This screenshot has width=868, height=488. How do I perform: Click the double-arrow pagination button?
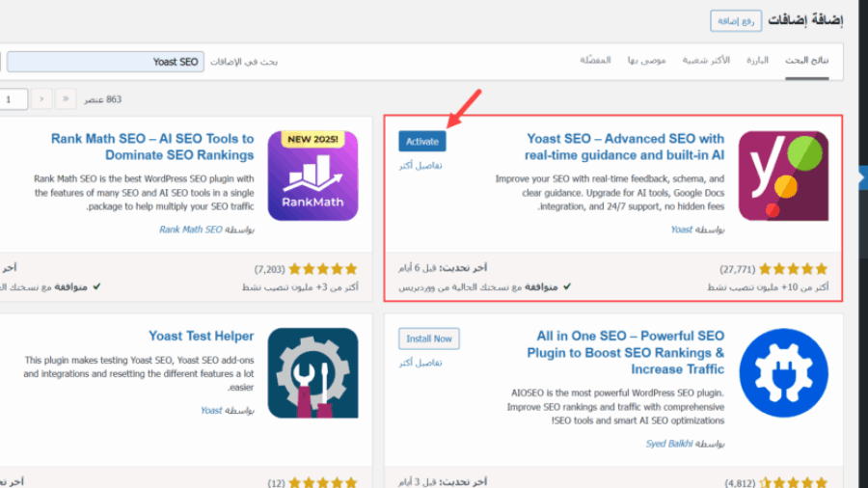tap(66, 99)
